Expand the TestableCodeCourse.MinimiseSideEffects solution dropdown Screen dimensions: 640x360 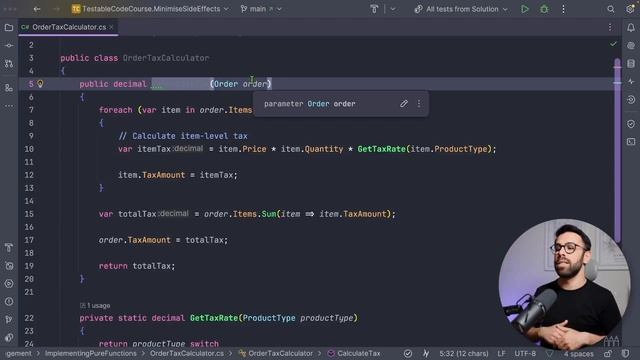click(150, 9)
